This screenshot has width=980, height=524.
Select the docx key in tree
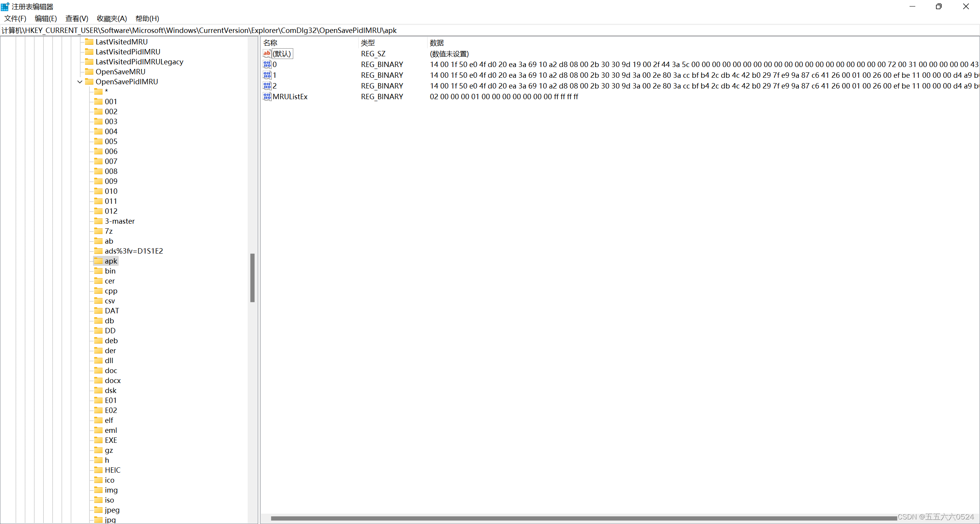[113, 380]
